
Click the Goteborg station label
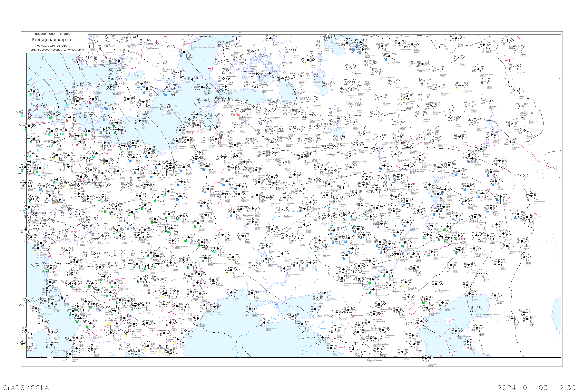click(x=121, y=92)
